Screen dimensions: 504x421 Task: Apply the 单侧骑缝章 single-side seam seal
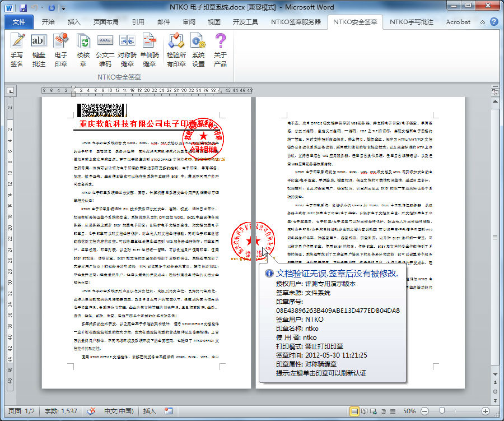click(x=150, y=50)
